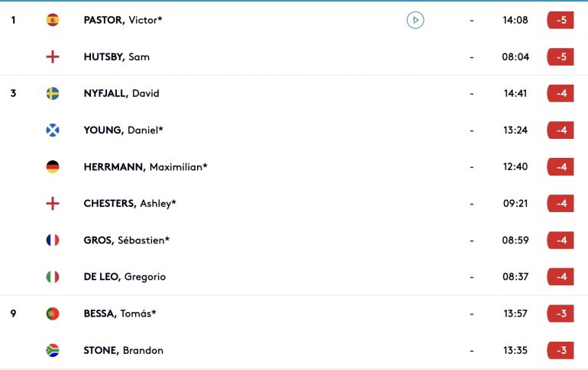
Task: Click the -5 score badge for Pastor
Action: pos(561,21)
